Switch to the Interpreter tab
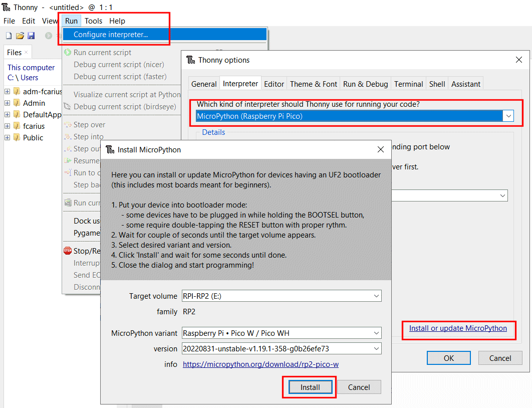 (240, 83)
